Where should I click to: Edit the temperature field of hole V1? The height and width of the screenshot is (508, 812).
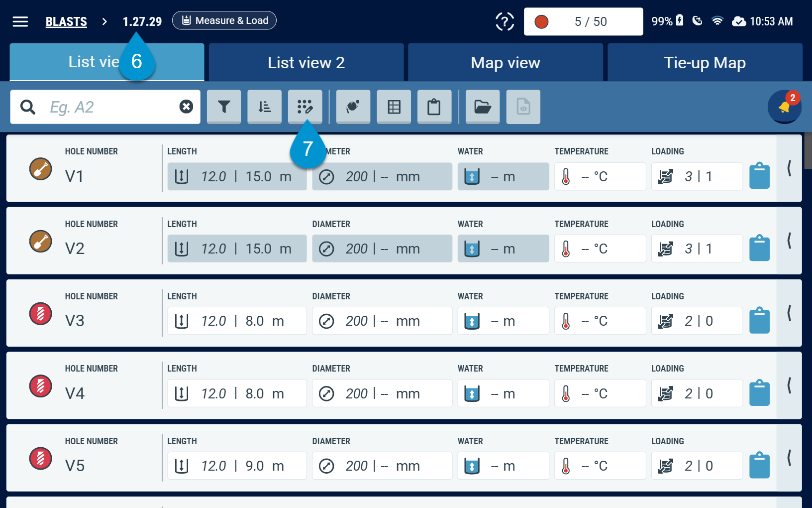point(600,176)
